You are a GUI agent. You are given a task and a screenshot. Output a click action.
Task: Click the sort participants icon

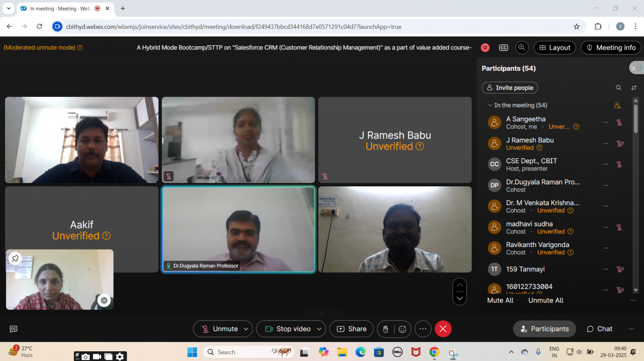pyautogui.click(x=634, y=88)
